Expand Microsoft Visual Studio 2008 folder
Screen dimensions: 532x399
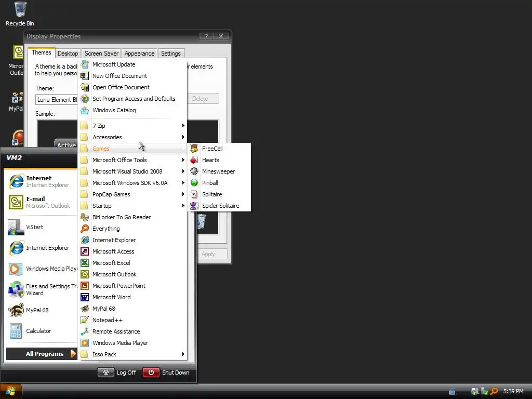(x=132, y=171)
